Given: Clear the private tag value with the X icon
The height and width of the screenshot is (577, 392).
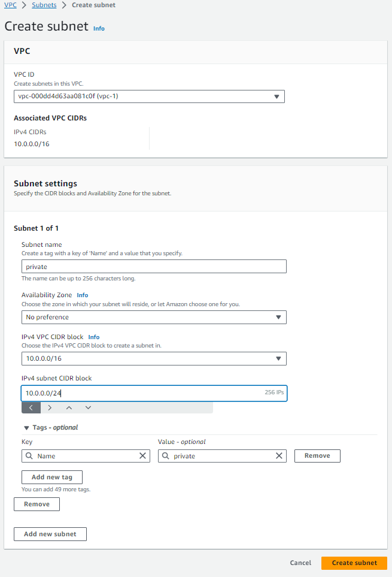Looking at the screenshot, I should (279, 456).
